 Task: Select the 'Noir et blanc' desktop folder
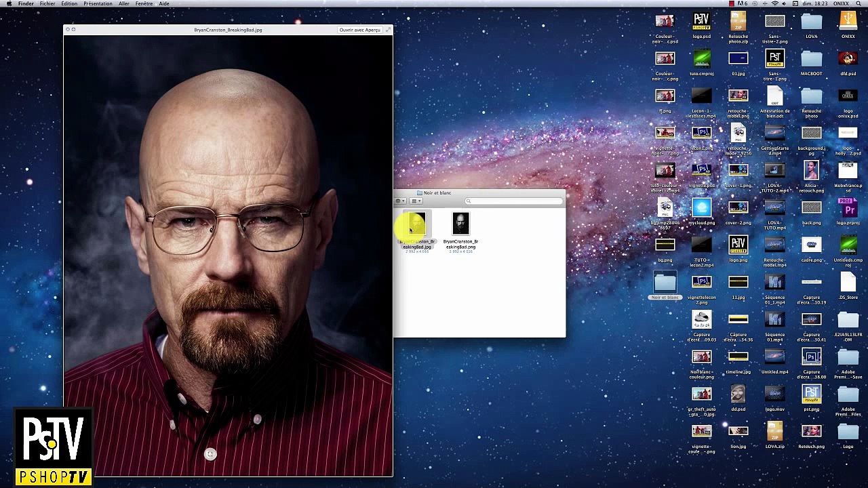[665, 283]
